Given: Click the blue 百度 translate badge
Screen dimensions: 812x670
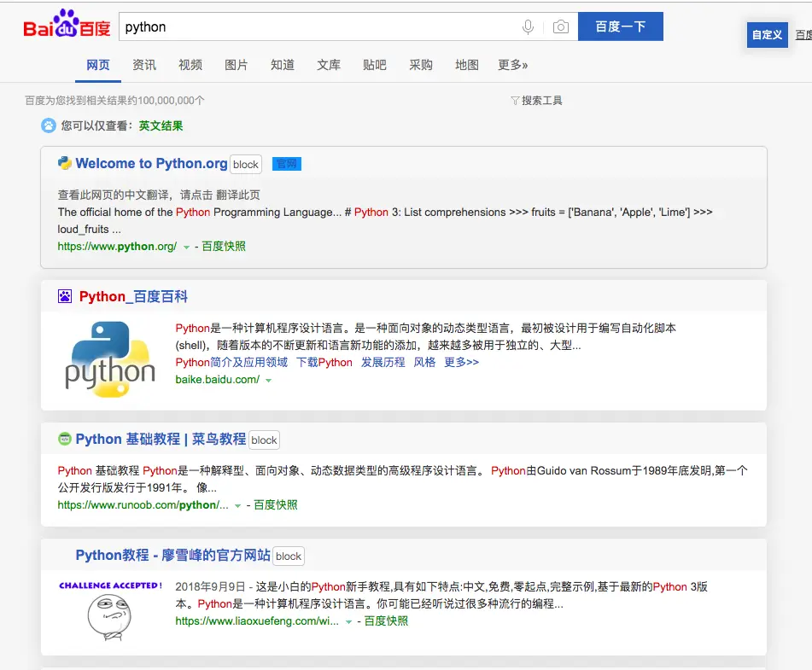Looking at the screenshot, I should pyautogui.click(x=287, y=164).
